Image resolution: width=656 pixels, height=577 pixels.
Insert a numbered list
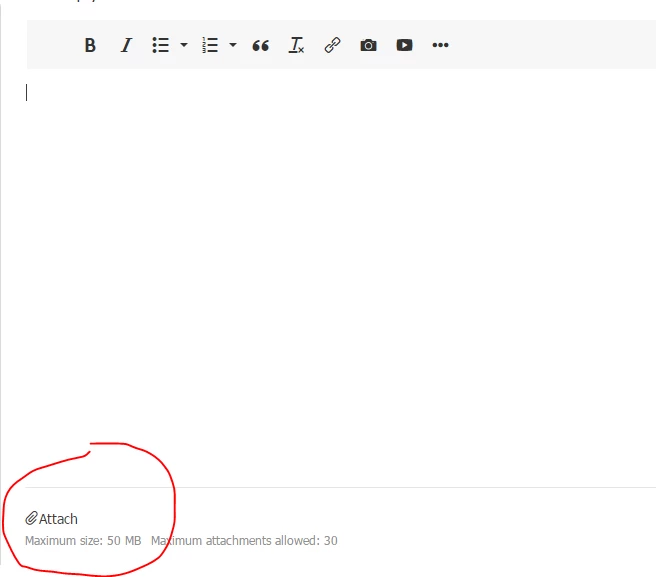[x=210, y=45]
